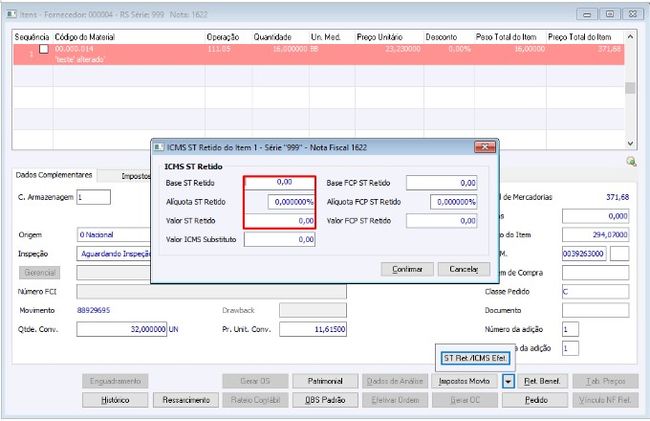Open the Histórico button
The image size is (650, 421).
[x=115, y=400]
